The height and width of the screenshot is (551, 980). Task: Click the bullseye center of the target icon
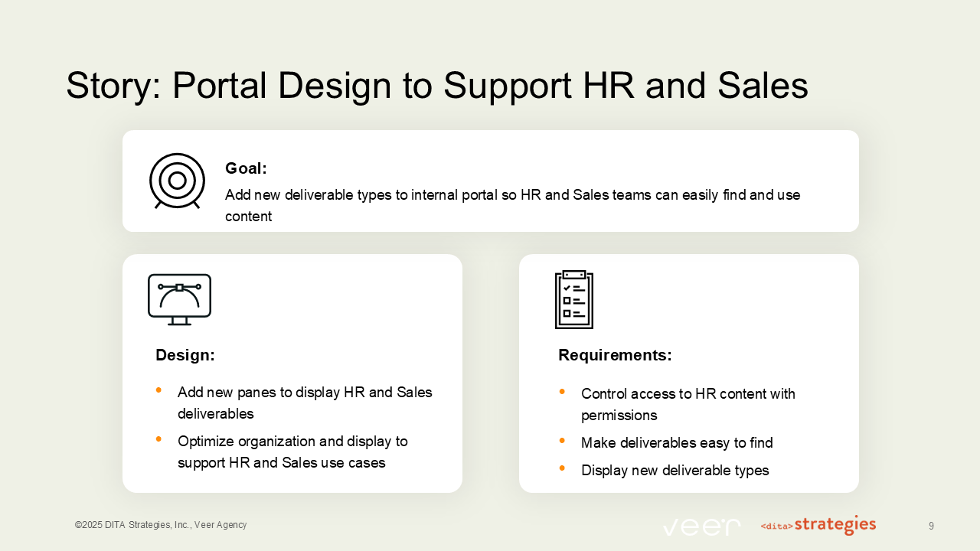(177, 181)
